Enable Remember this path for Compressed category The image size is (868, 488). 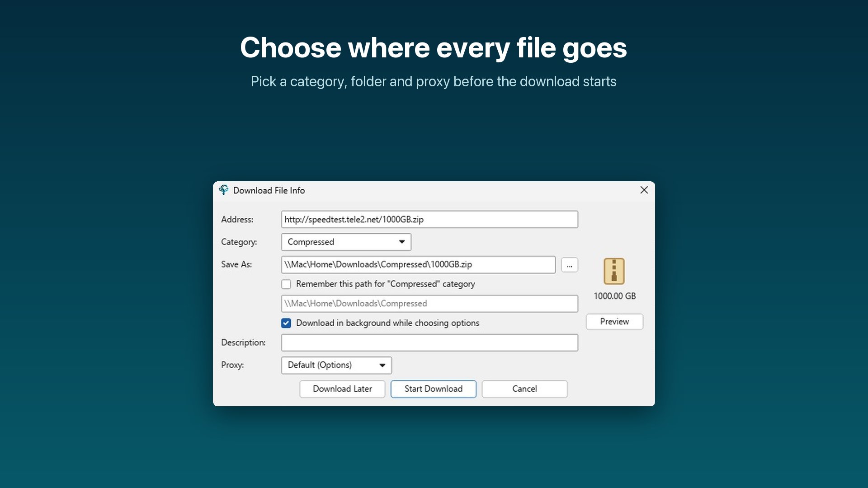click(286, 284)
